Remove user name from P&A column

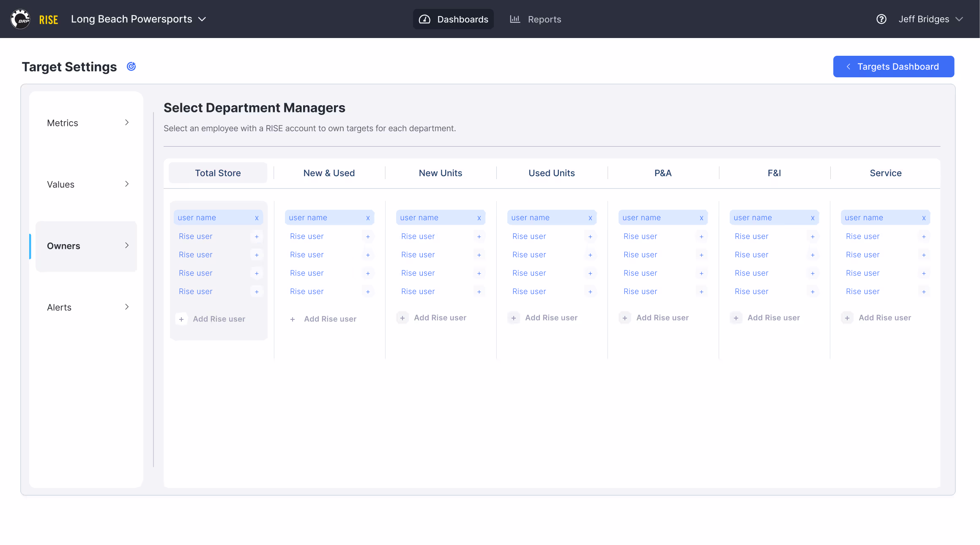[701, 218]
